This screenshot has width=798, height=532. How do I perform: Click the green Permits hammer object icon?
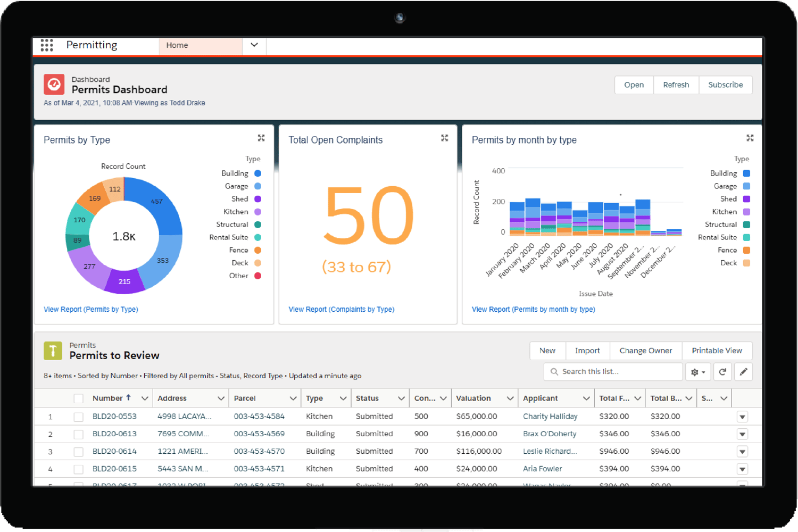53,351
